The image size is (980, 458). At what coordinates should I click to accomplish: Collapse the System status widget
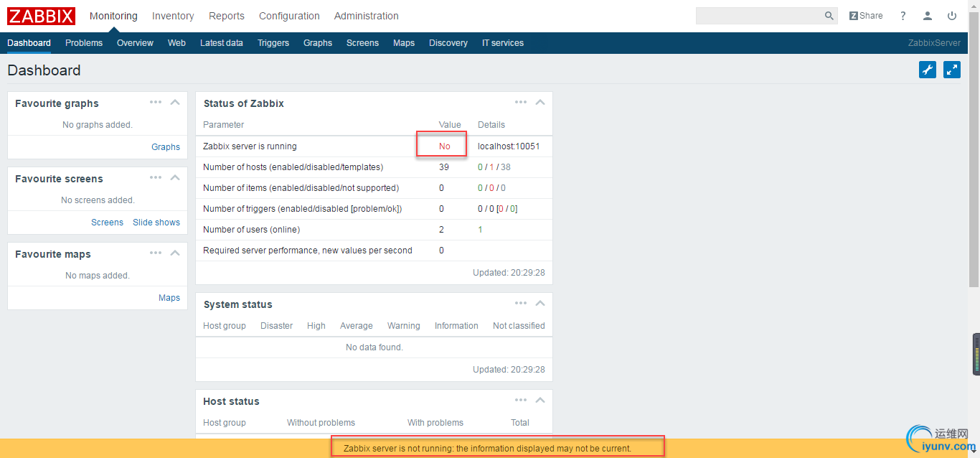point(540,303)
